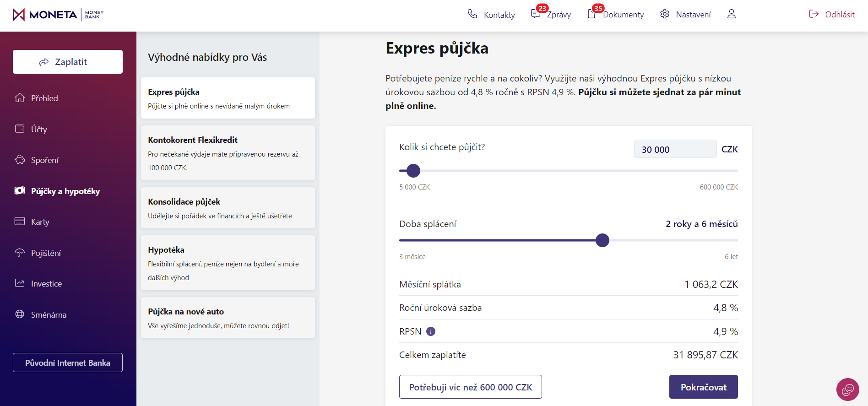Click the loan amount slider handle
Image resolution: width=868 pixels, height=406 pixels.
(413, 171)
